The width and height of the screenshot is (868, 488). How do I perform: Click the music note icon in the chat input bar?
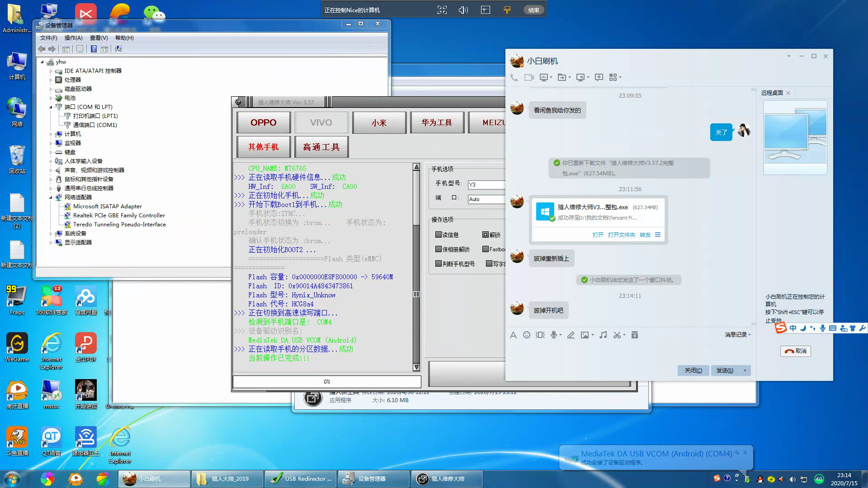click(603, 335)
